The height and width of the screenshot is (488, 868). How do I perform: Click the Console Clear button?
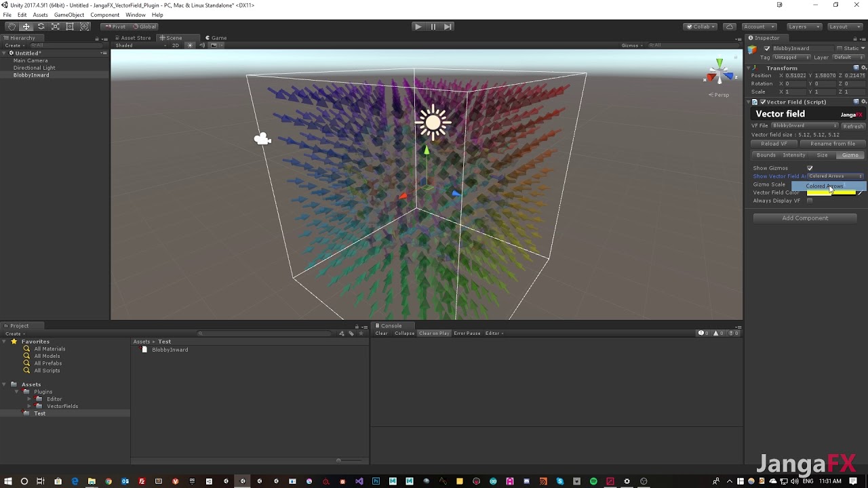click(x=381, y=333)
